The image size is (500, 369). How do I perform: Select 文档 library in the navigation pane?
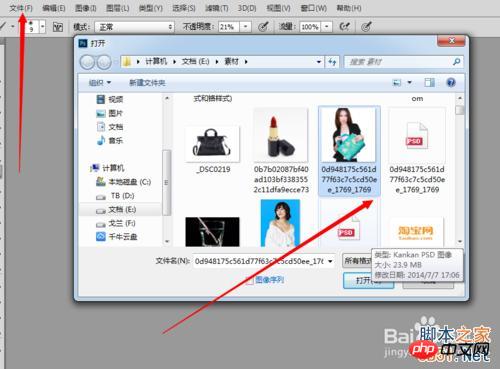pos(110,127)
